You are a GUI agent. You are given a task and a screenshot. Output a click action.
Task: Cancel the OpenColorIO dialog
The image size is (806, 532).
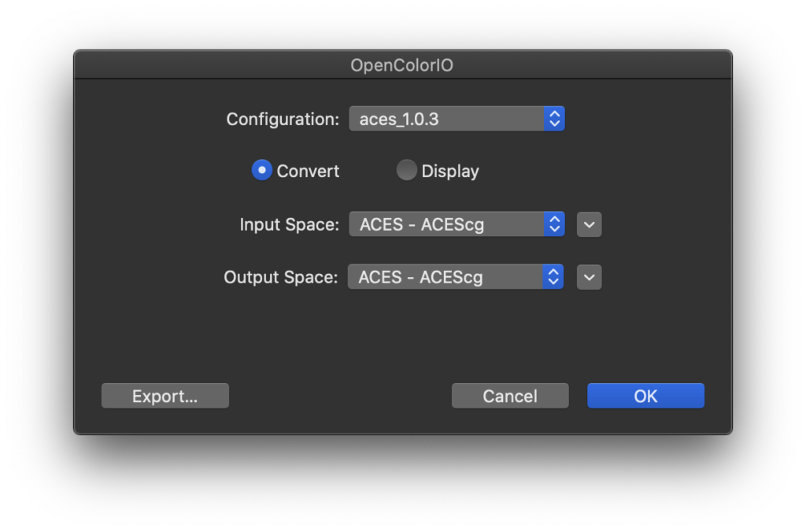(510, 396)
